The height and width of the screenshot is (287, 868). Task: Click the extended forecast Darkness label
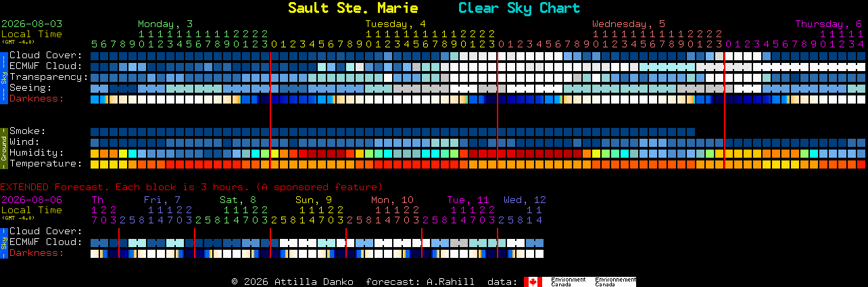pos(37,253)
